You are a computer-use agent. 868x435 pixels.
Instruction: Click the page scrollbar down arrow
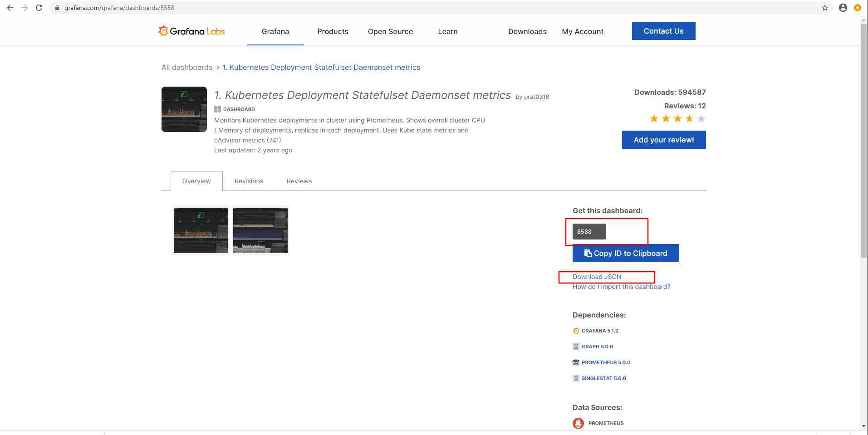coord(863,426)
